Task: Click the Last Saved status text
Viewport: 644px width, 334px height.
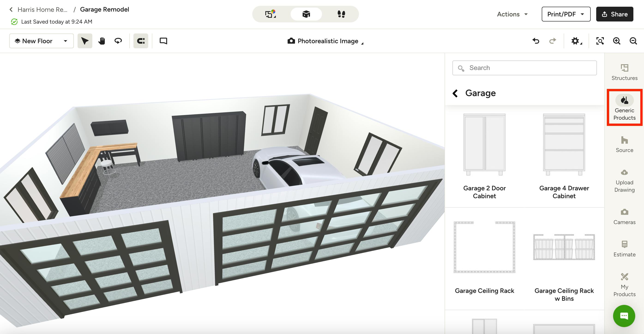Action: tap(57, 22)
